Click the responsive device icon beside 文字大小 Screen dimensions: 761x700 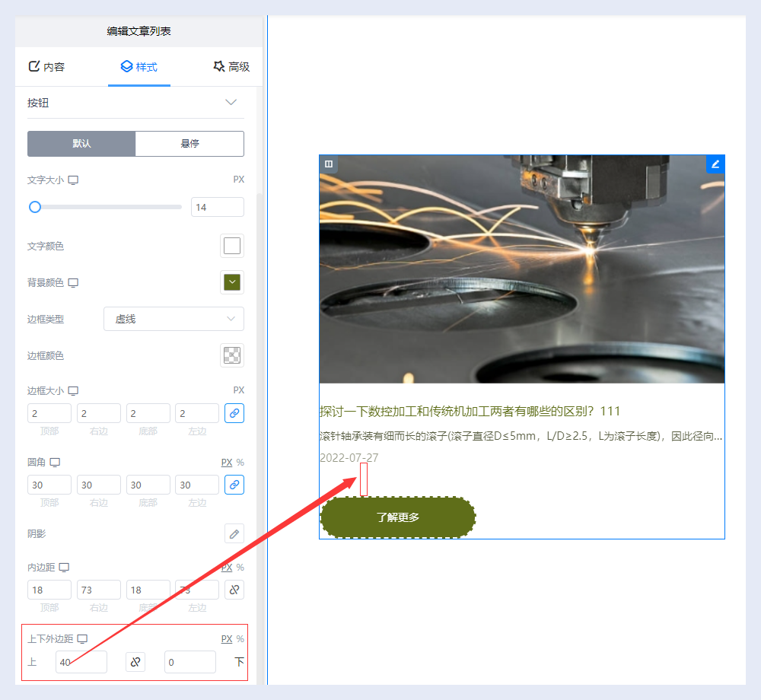click(73, 180)
